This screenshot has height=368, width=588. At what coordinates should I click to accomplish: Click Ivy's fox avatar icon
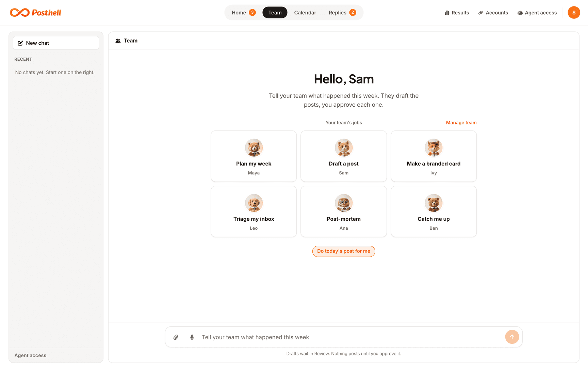click(434, 148)
